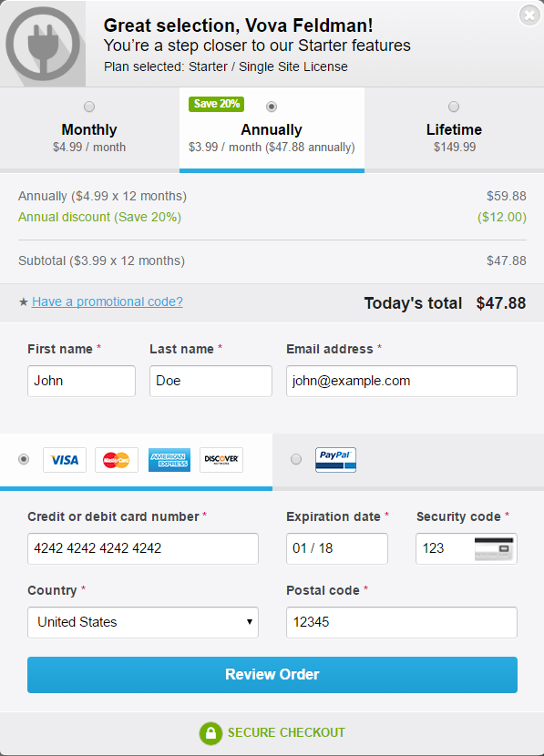The image size is (544, 756).
Task: Click the Review Order button
Action: (272, 675)
